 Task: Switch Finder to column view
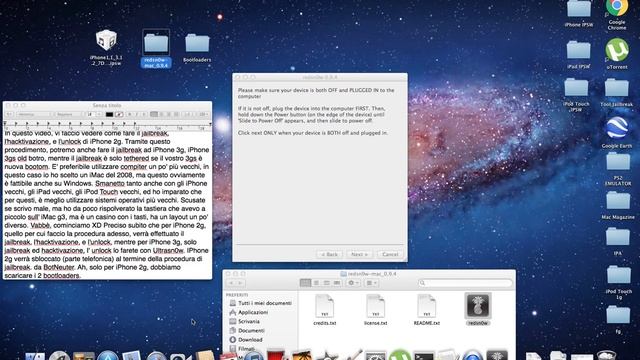coord(326,283)
